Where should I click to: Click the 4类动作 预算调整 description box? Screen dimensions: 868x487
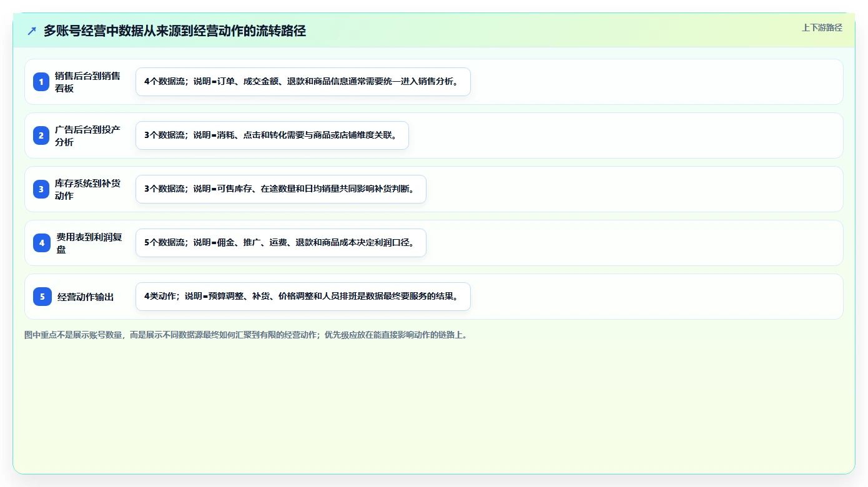click(303, 297)
